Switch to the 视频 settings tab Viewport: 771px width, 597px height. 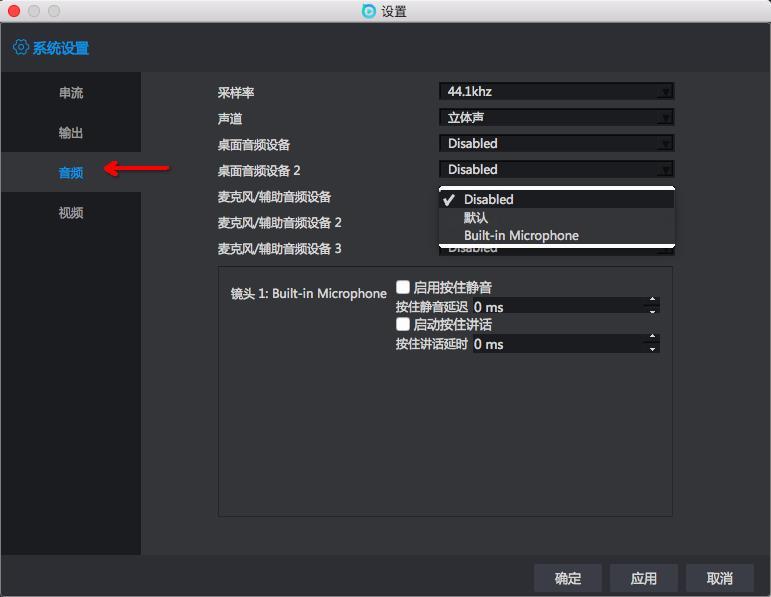point(71,212)
